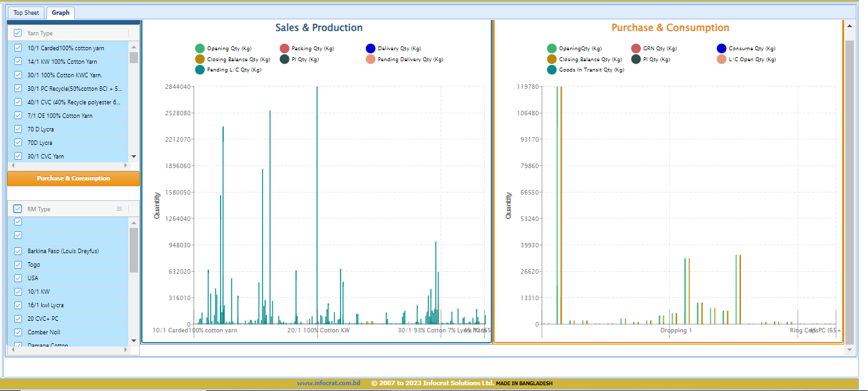The width and height of the screenshot is (868, 391).
Task: Open the www.infocrat.com.bd footer link
Action: pos(328,383)
